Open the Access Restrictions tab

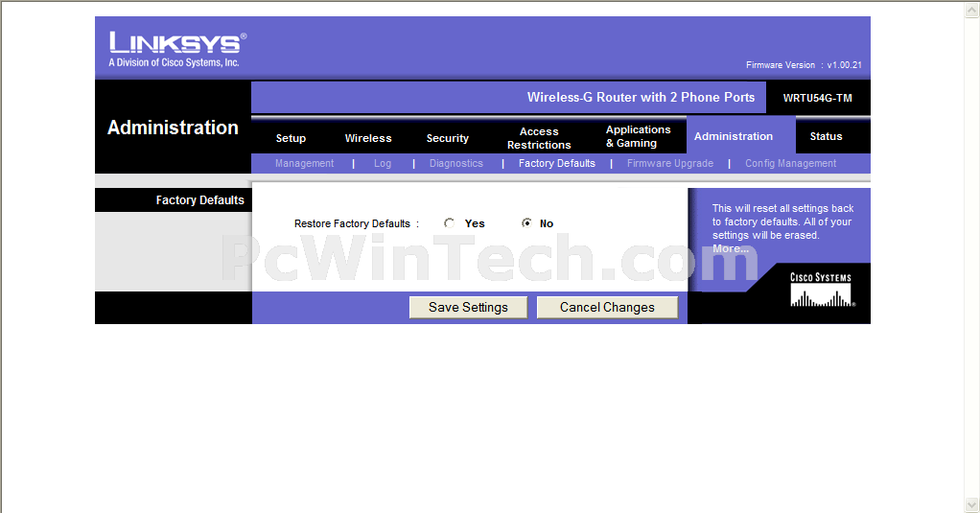click(x=539, y=138)
